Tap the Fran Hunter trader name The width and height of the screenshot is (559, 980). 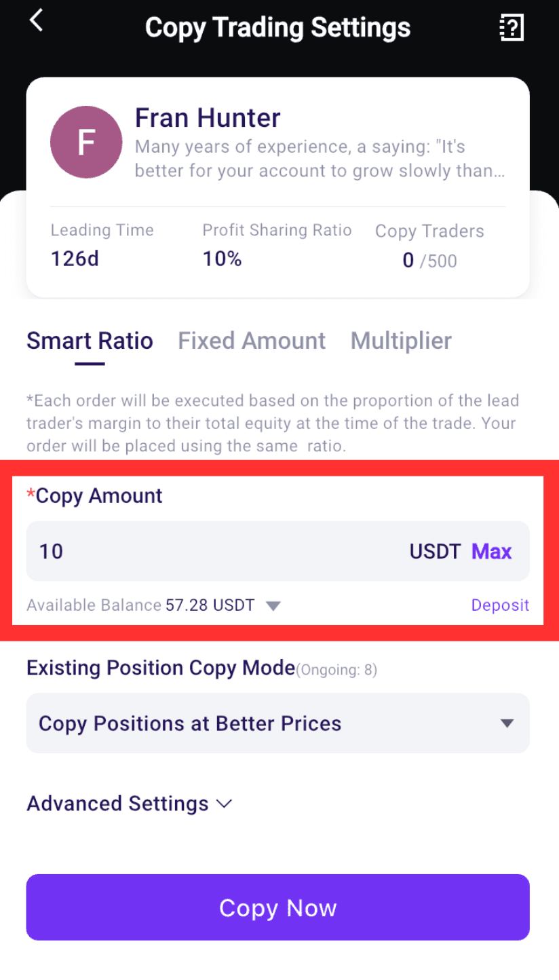(x=208, y=118)
